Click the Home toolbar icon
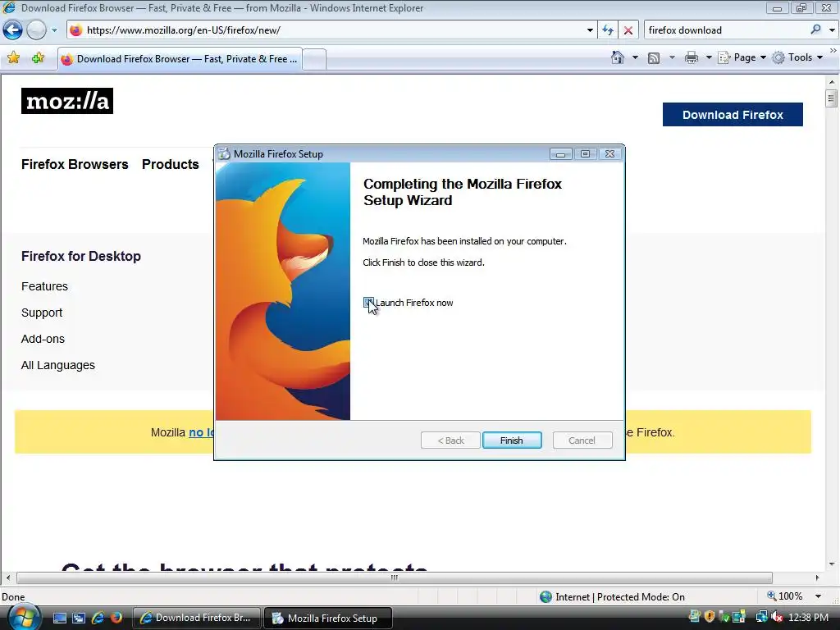This screenshot has width=840, height=630. [x=618, y=57]
